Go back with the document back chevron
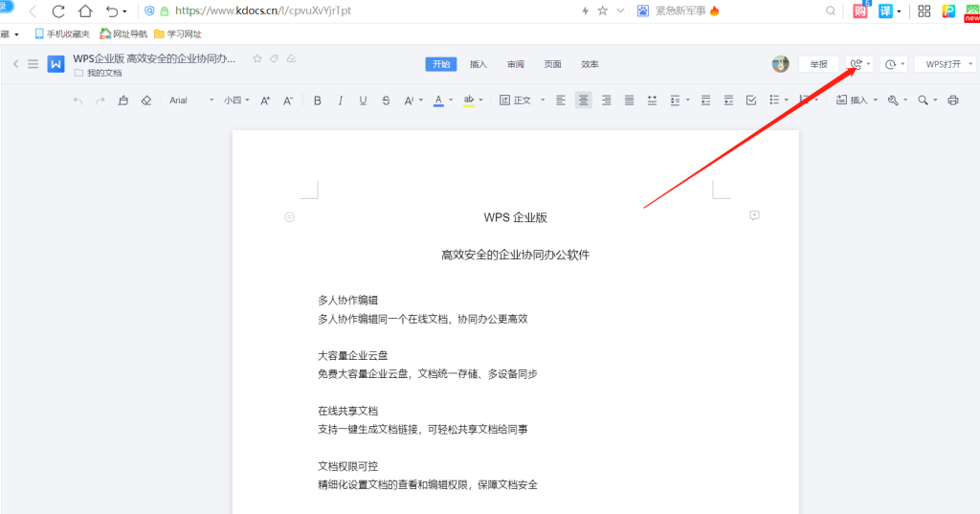 (15, 64)
